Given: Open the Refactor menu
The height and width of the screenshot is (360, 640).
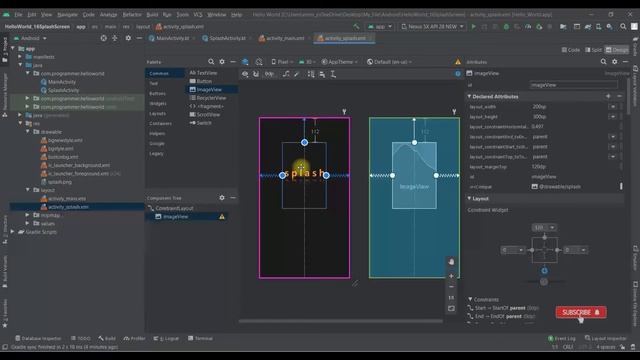Looking at the screenshot, I should 132,14.
